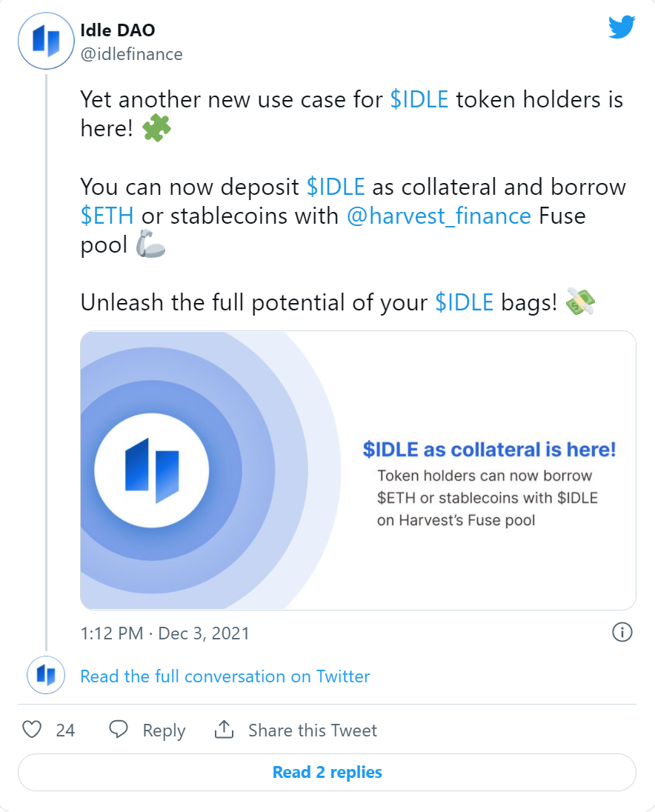Open the tweet info circle icon
Viewport: 655px width, 812px height.
tap(622, 632)
